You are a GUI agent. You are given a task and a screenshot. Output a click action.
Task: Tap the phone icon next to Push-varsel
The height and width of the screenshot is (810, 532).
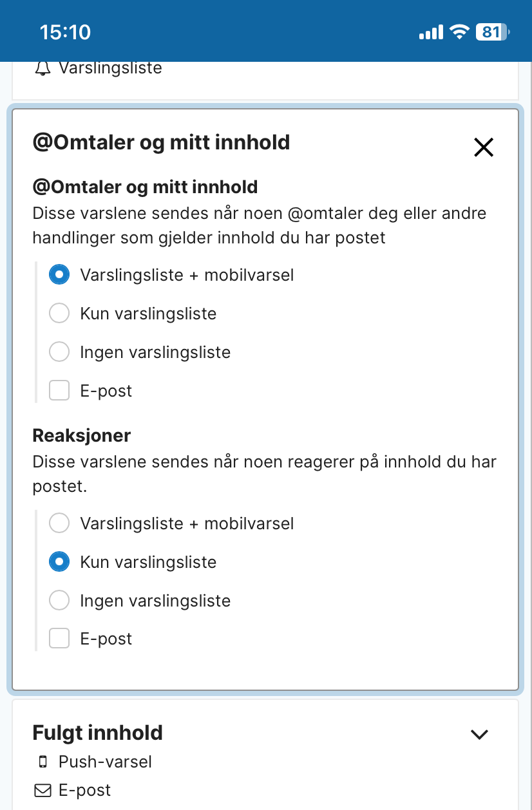(x=43, y=762)
